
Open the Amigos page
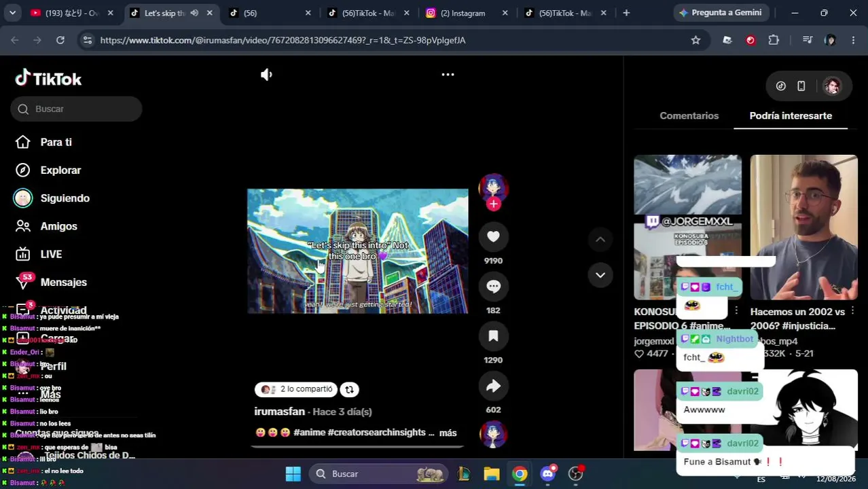(x=46, y=226)
